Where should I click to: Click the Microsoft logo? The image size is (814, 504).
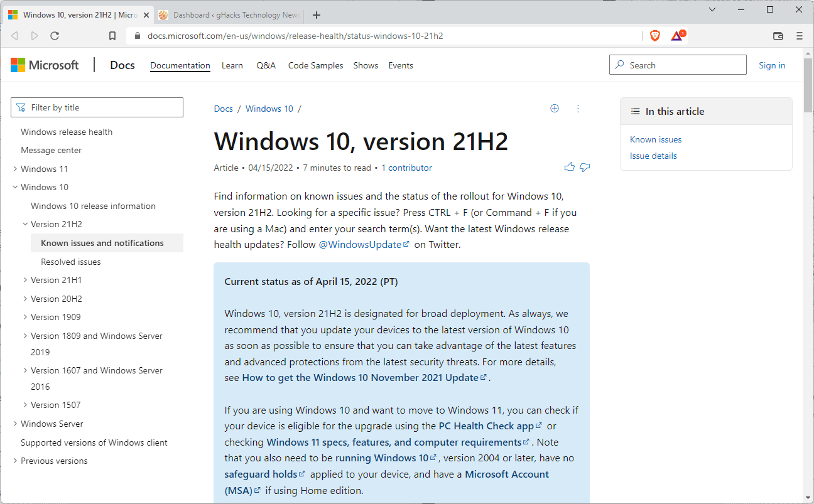pyautogui.click(x=45, y=65)
